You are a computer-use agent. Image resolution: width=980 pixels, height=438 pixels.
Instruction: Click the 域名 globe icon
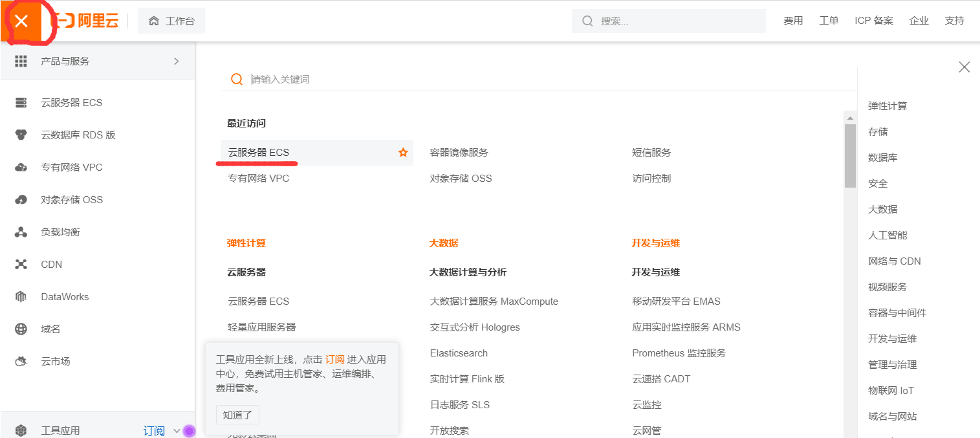[21, 329]
